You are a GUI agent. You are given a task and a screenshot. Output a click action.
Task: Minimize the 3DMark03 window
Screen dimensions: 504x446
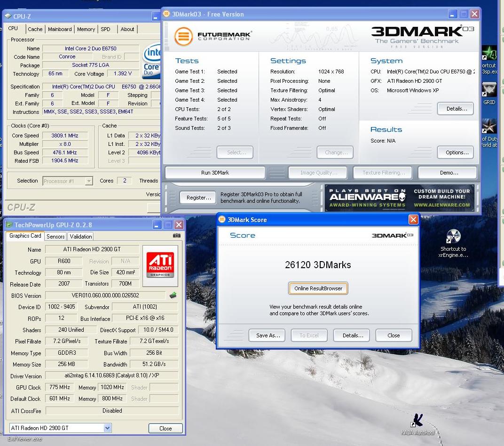click(452, 14)
